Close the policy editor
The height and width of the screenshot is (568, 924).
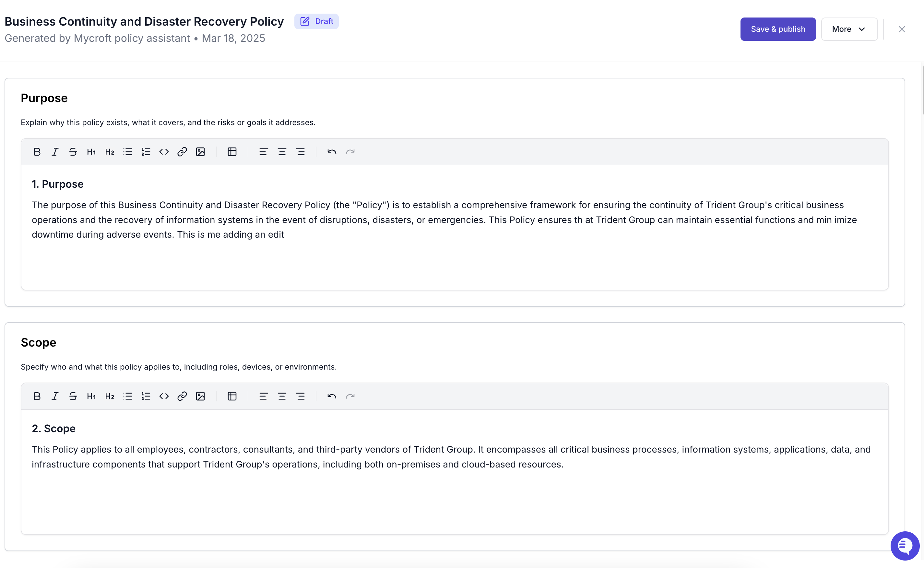(x=902, y=29)
